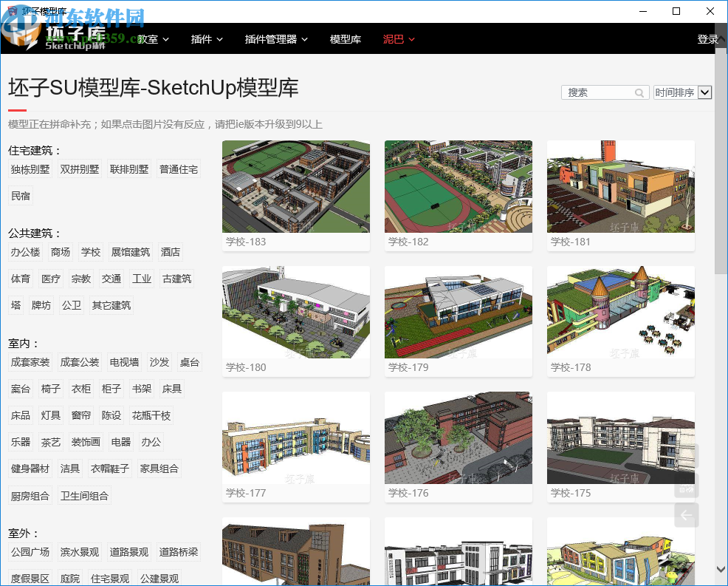Viewport: 728px width, 586px height.
Task: Open the 学校-180 model thumbnail
Action: pyautogui.click(x=296, y=312)
